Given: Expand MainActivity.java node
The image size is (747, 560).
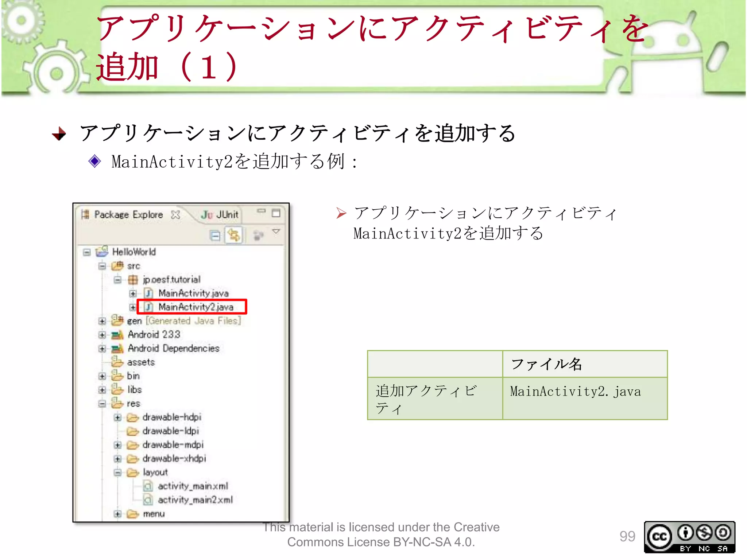Looking at the screenshot, I should tap(133, 293).
